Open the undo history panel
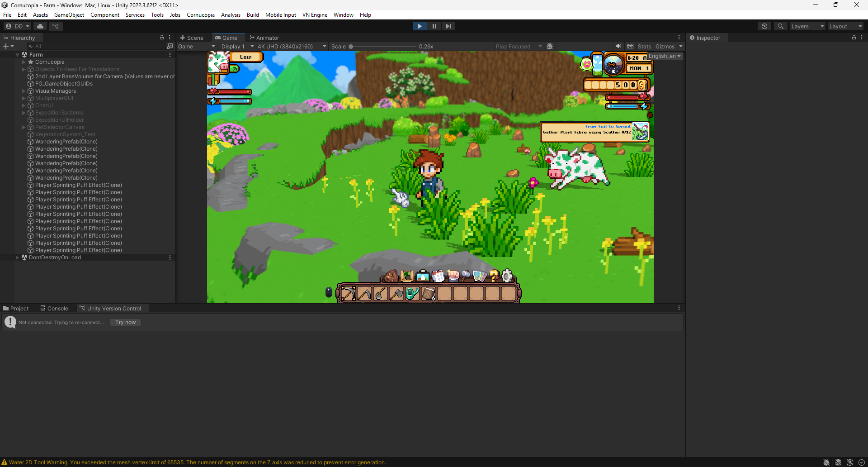The width and height of the screenshot is (868, 467). pos(764,26)
